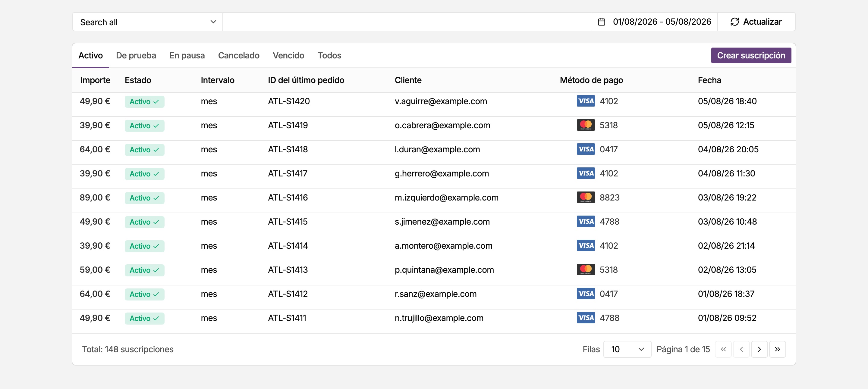Click Visa card icon in the ATL-S1414 row
This screenshot has height=389, width=868.
pyautogui.click(x=586, y=246)
